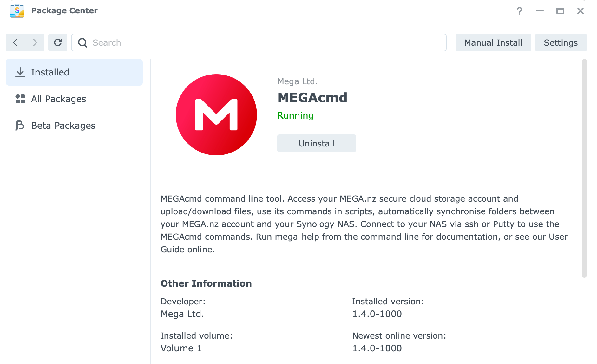Open Package Center Settings
Viewport: 597px width, 364px height.
[x=561, y=42]
